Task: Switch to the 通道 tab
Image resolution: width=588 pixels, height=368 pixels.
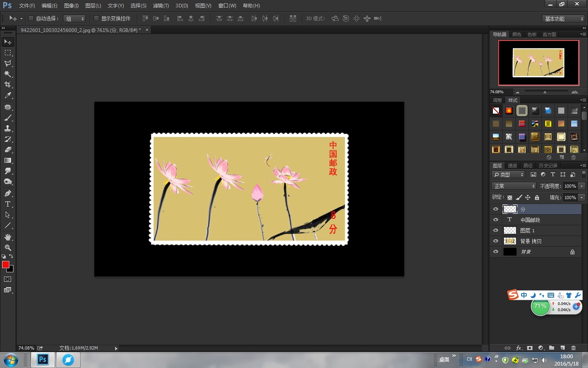Action: 512,166
